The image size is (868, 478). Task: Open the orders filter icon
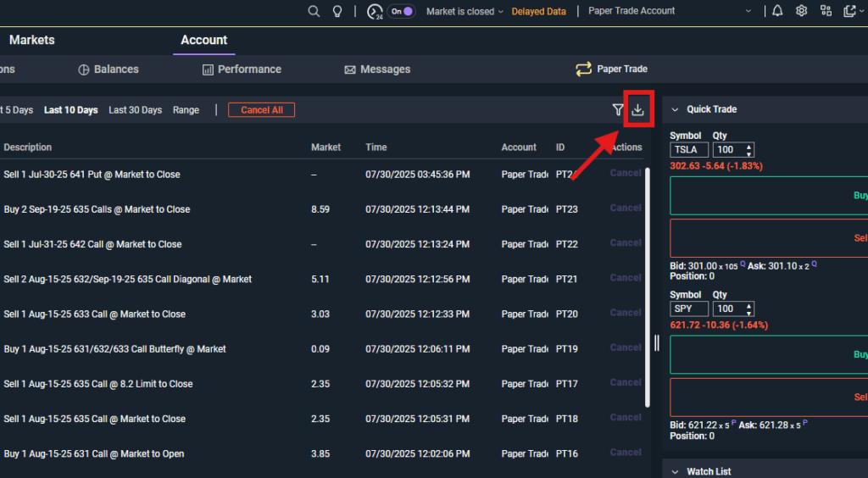pos(618,109)
